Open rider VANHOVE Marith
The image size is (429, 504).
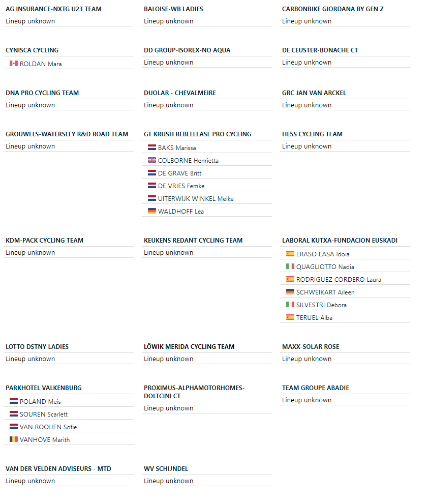click(x=45, y=439)
